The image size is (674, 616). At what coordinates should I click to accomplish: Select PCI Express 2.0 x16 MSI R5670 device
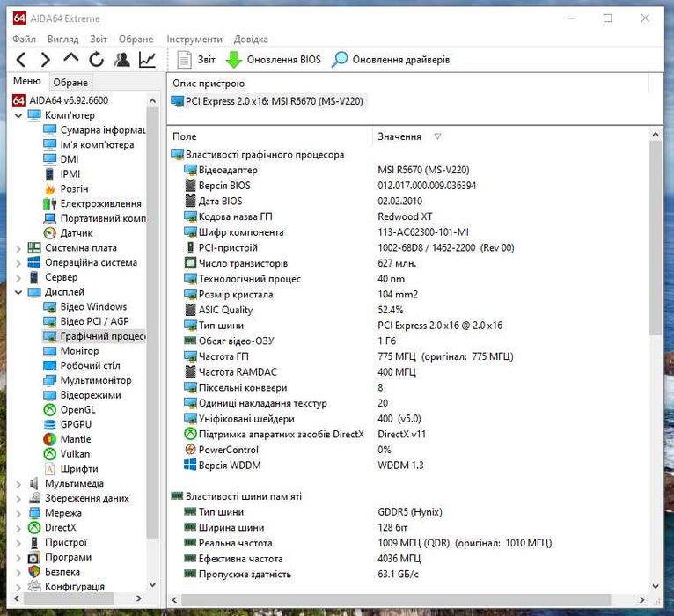267,101
